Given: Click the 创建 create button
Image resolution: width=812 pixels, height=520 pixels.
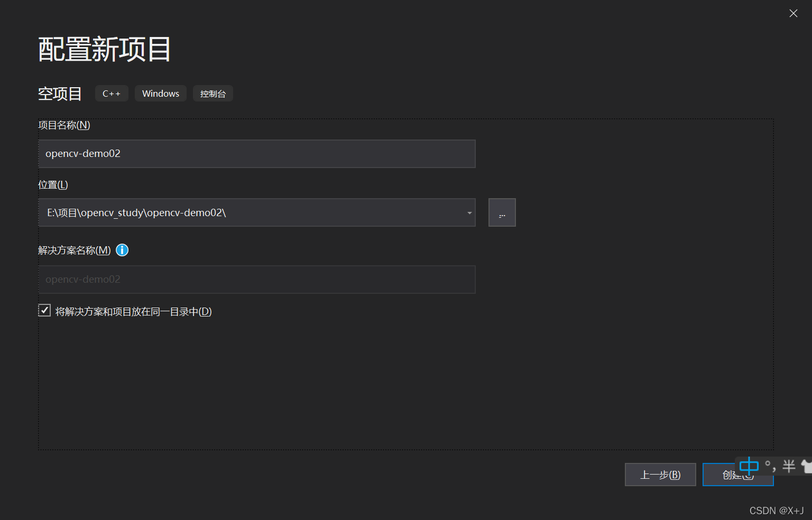Looking at the screenshot, I should tap(738, 475).
